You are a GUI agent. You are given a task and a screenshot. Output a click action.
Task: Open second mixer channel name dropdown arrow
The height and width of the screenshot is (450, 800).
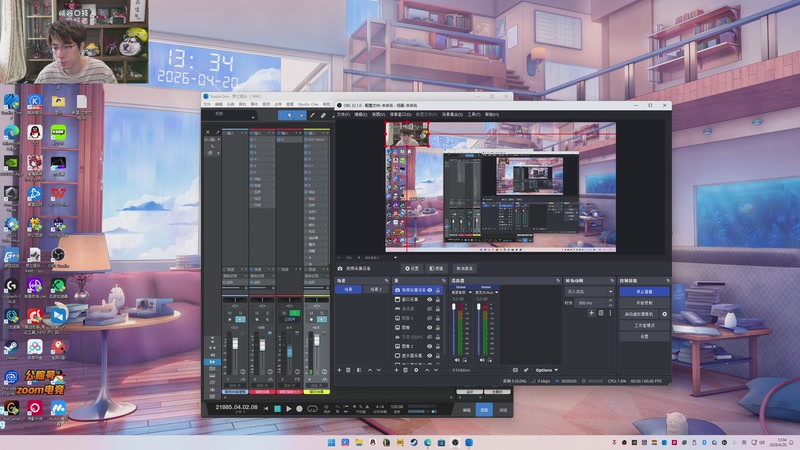(x=496, y=292)
